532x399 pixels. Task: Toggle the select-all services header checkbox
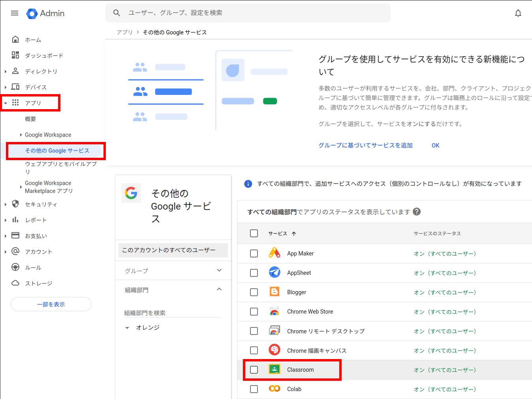[254, 233]
